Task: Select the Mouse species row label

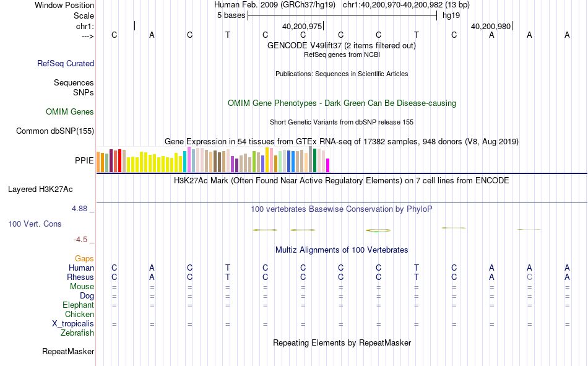Action: pyautogui.click(x=82, y=286)
